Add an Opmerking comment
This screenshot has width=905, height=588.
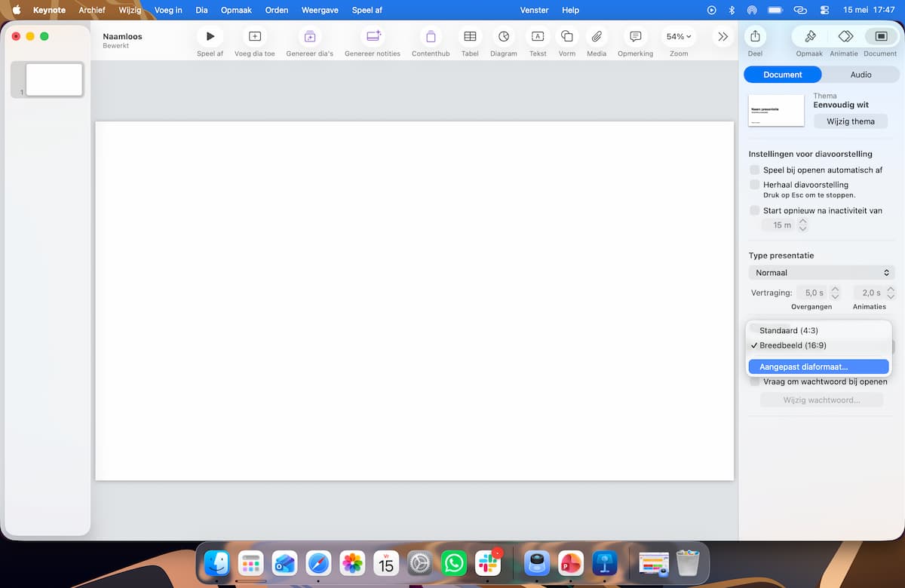tap(636, 36)
